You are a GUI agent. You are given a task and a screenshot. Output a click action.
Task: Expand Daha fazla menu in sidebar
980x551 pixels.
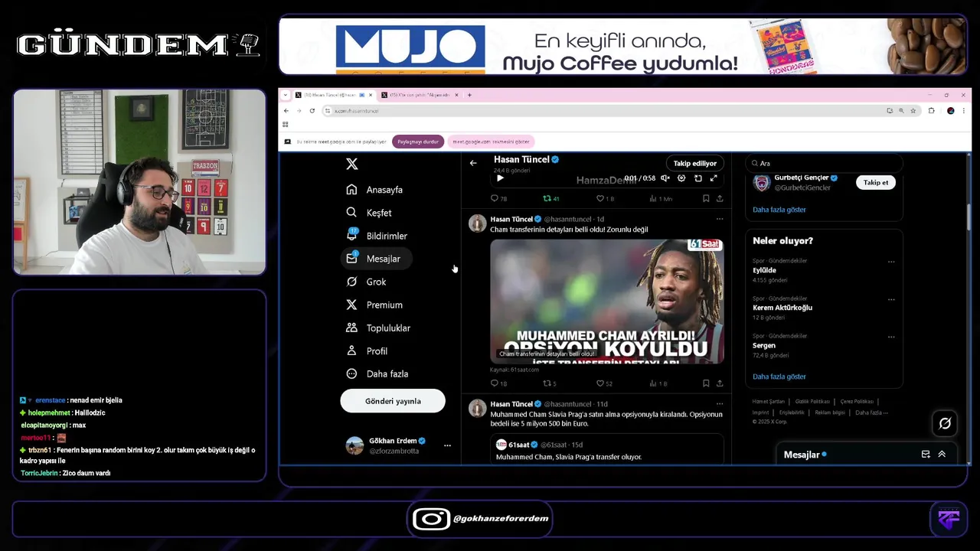[x=377, y=373]
